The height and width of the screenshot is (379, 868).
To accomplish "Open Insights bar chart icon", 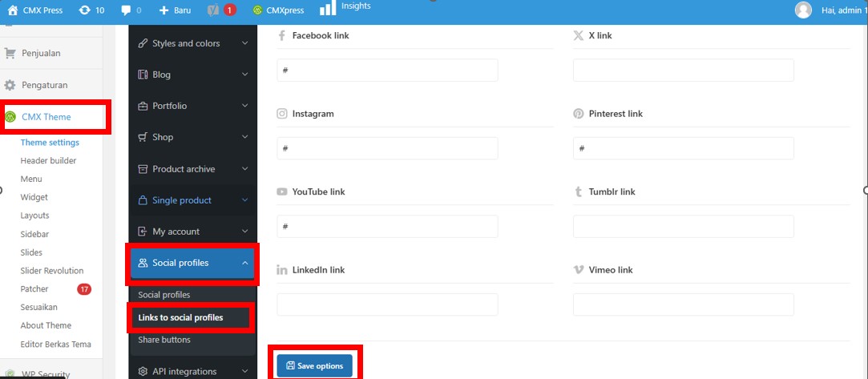I will coord(328,8).
